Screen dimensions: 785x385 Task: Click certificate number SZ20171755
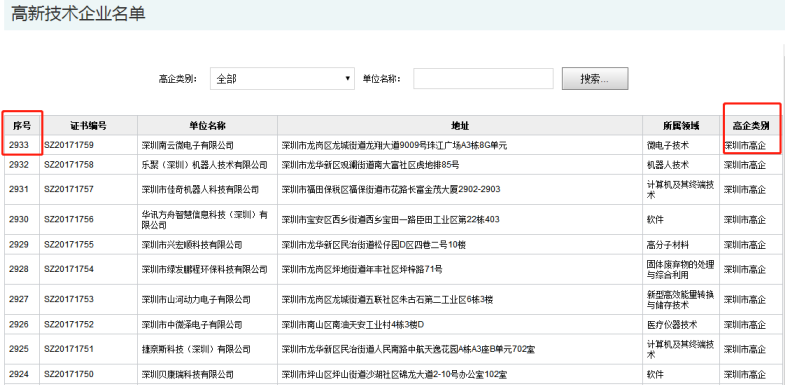[69, 244]
